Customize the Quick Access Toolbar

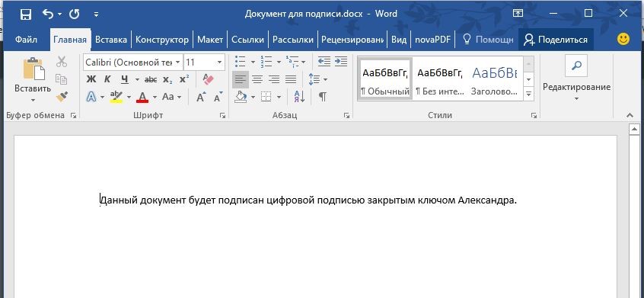(96, 14)
